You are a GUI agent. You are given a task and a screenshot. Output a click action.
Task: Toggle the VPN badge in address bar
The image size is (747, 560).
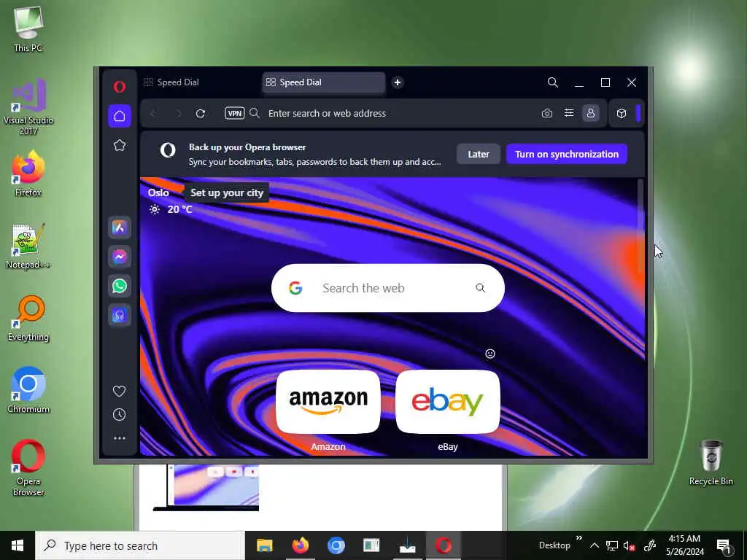click(235, 113)
